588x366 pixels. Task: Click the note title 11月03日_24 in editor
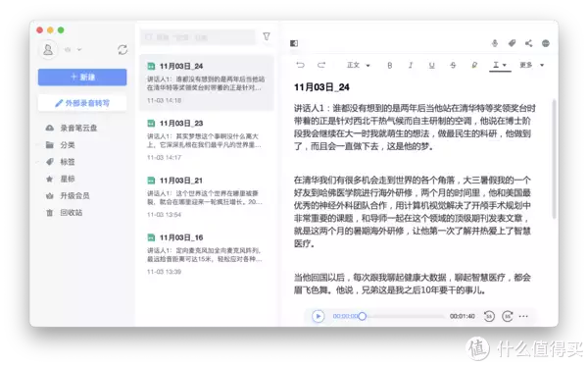coord(321,87)
